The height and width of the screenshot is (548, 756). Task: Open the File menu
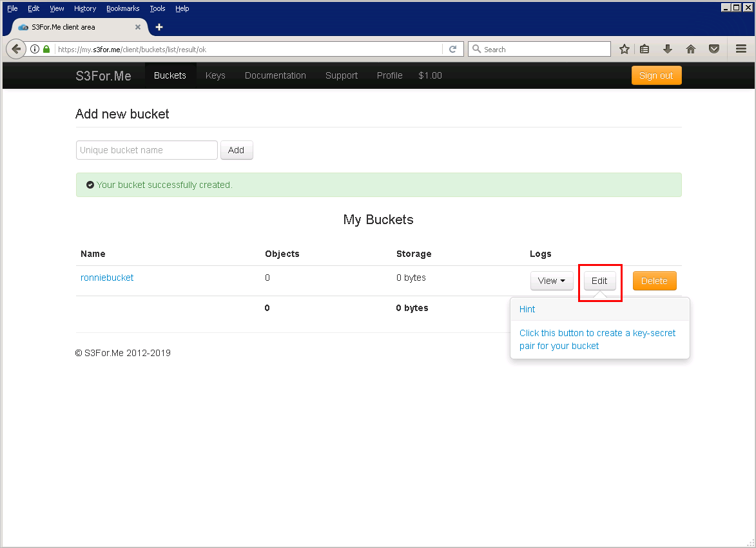[x=12, y=8]
